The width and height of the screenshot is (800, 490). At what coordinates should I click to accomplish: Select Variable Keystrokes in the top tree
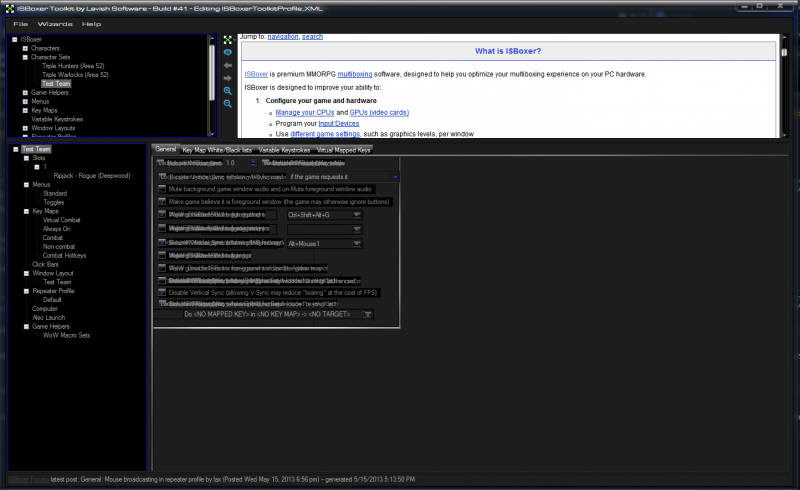click(57, 119)
